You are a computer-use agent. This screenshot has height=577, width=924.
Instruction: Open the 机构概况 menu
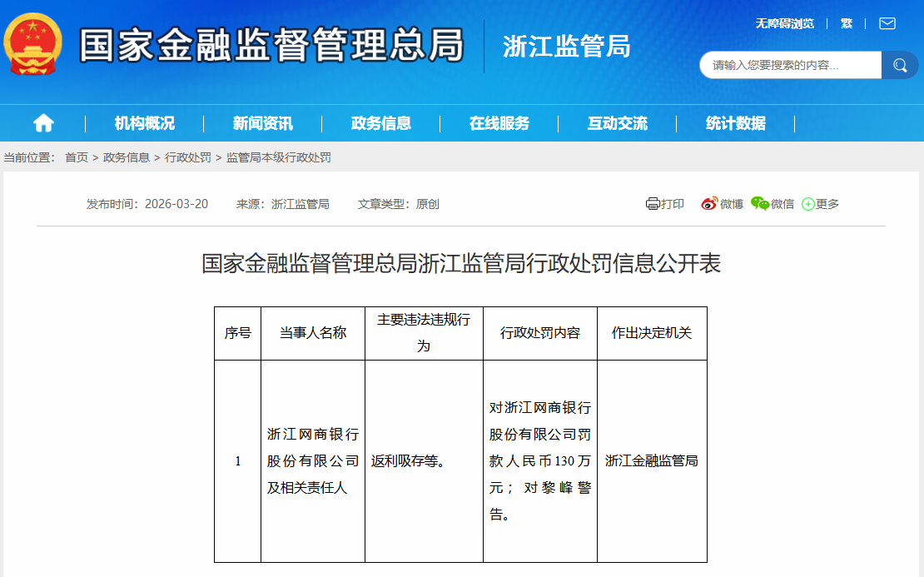click(x=145, y=123)
